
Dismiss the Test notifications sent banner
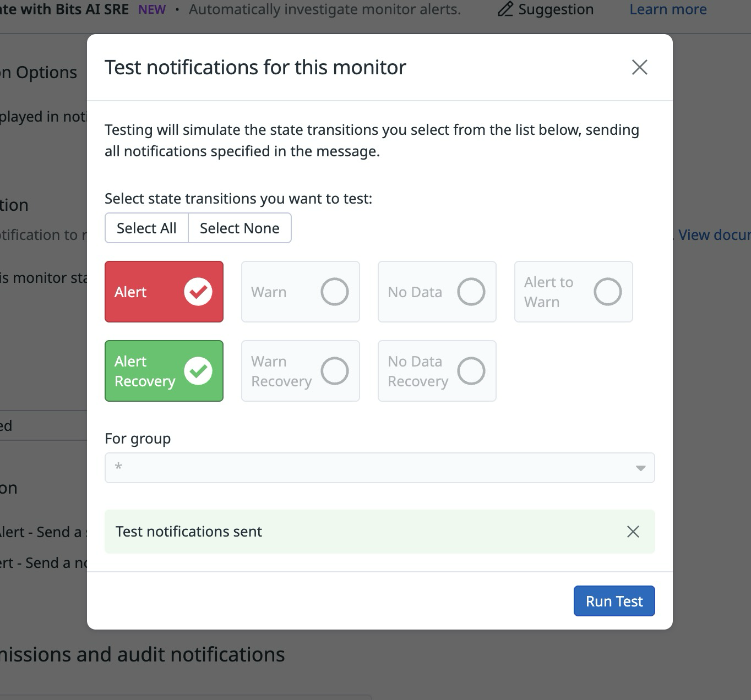(633, 532)
